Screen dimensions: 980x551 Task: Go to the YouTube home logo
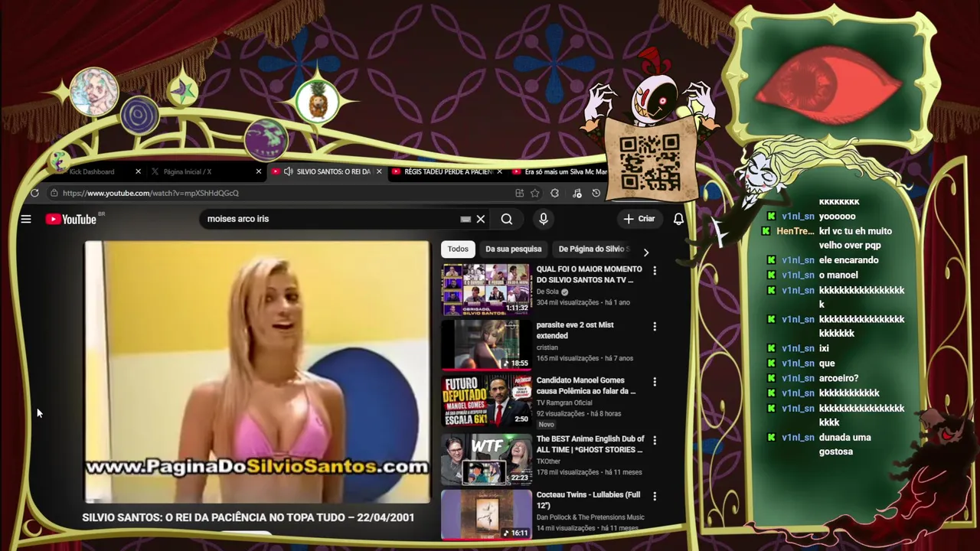pos(71,220)
